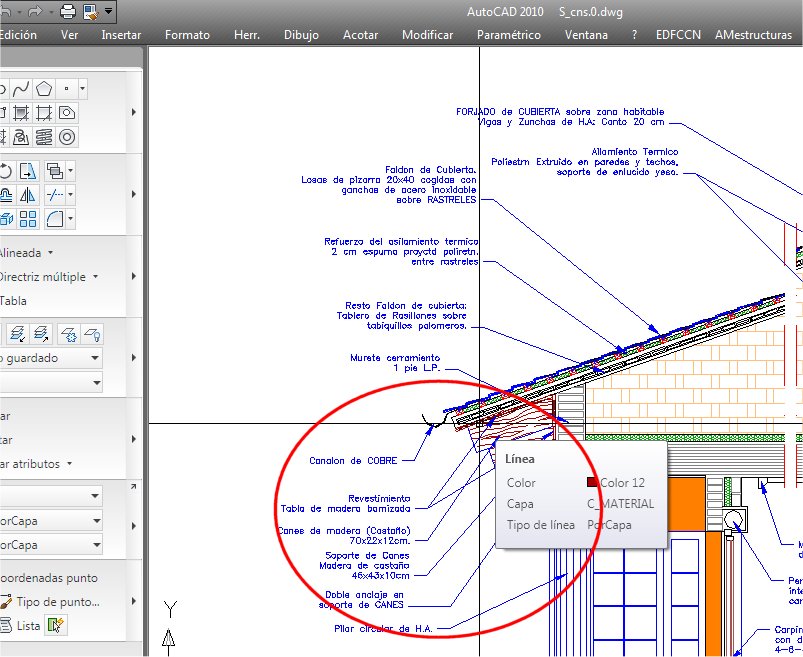The image size is (803, 657).
Task: Click the Quick Select icon beside Lista
Action: click(55, 625)
